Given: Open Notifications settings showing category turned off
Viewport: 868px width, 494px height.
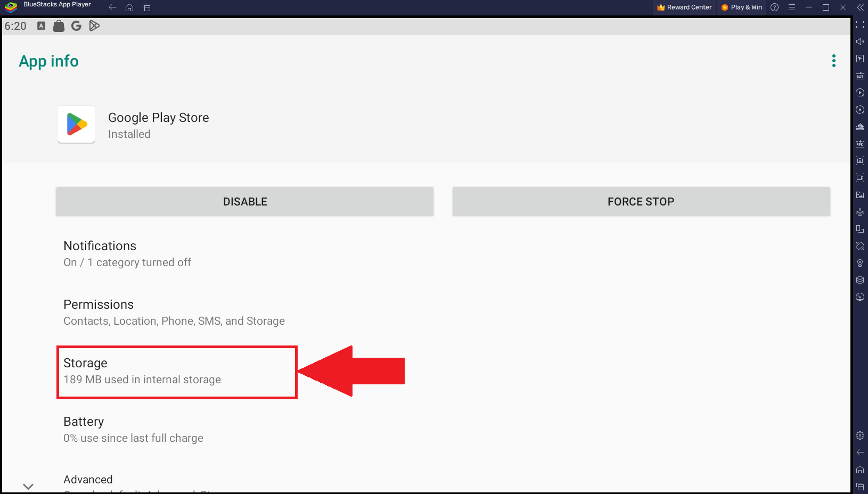Looking at the screenshot, I should [127, 253].
